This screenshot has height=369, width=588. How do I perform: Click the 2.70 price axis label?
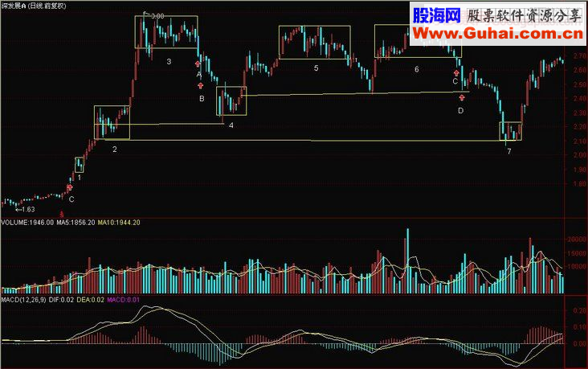pos(579,56)
